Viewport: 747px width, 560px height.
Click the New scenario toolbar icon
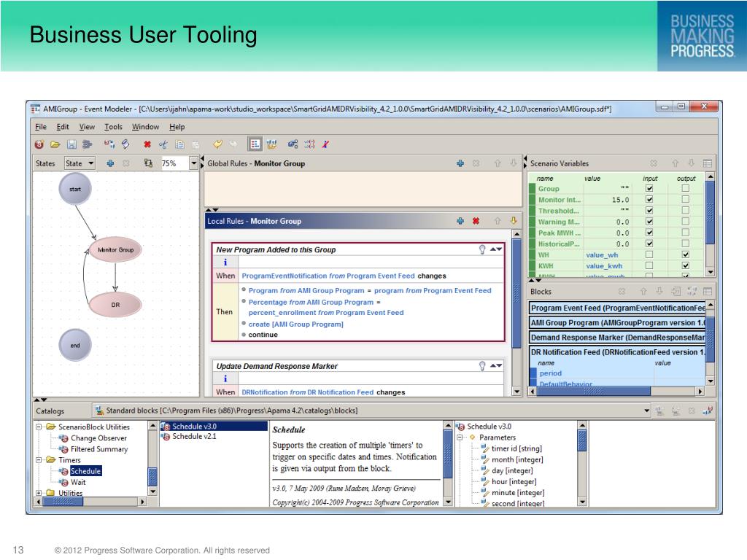[39, 144]
